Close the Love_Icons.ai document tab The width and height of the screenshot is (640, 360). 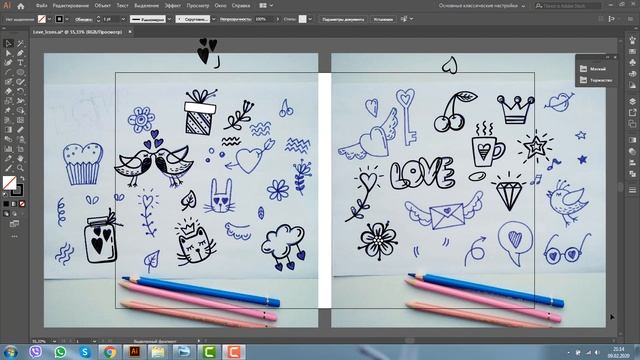[130, 31]
